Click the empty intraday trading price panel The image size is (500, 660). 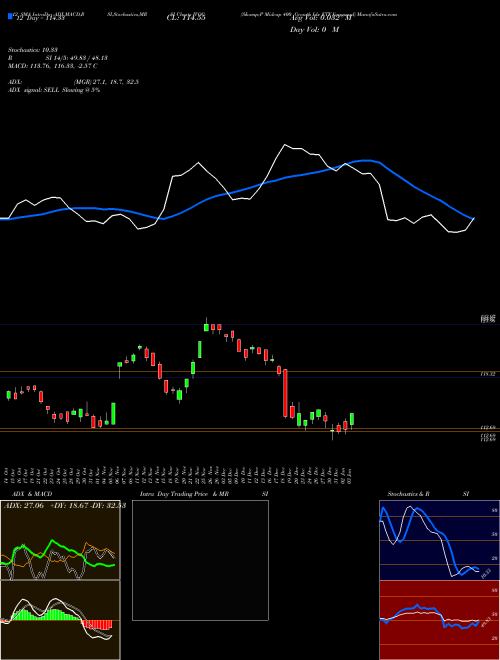click(x=200, y=560)
